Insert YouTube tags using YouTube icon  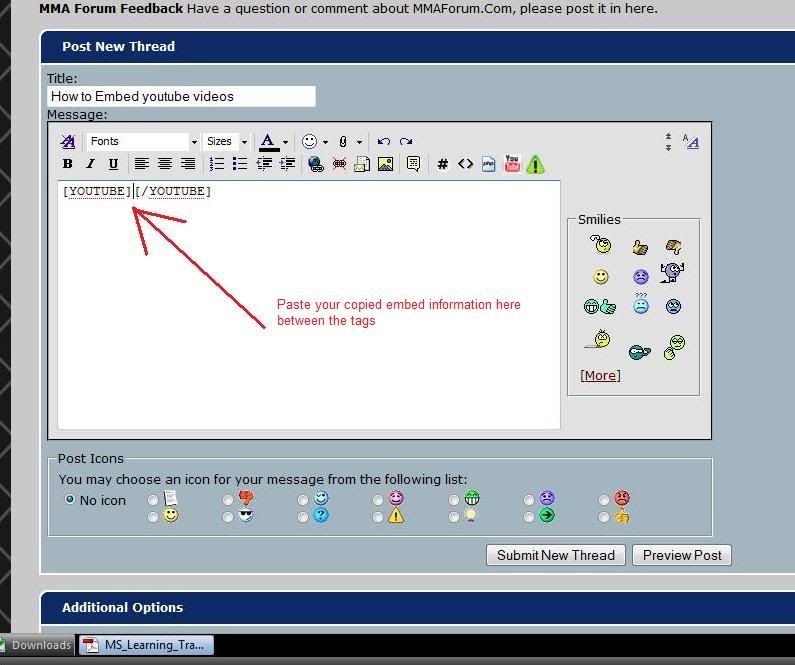[x=512, y=164]
